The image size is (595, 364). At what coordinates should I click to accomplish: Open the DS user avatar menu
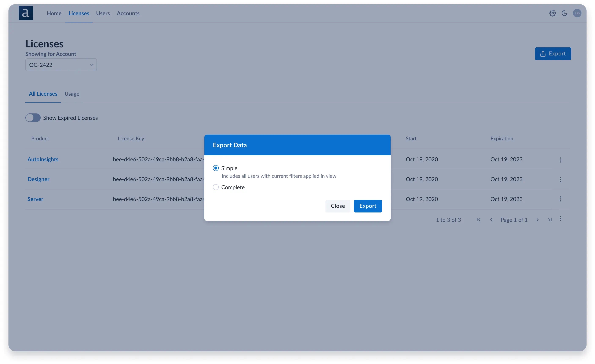578,13
